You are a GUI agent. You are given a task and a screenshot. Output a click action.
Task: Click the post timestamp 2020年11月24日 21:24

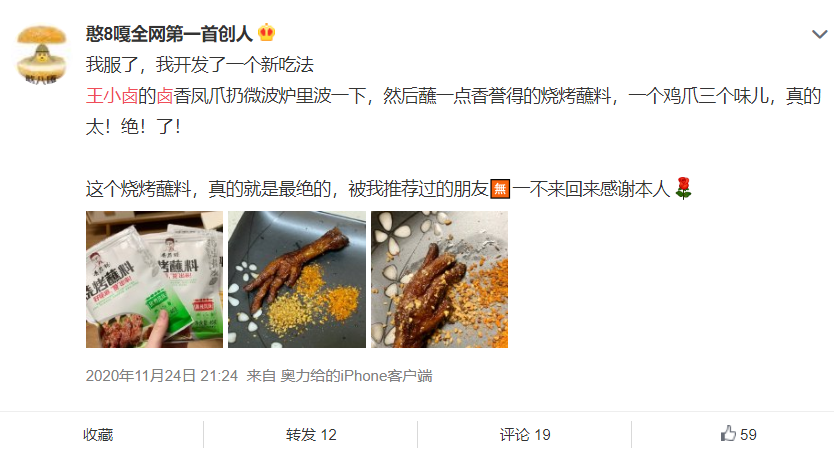[x=162, y=376]
